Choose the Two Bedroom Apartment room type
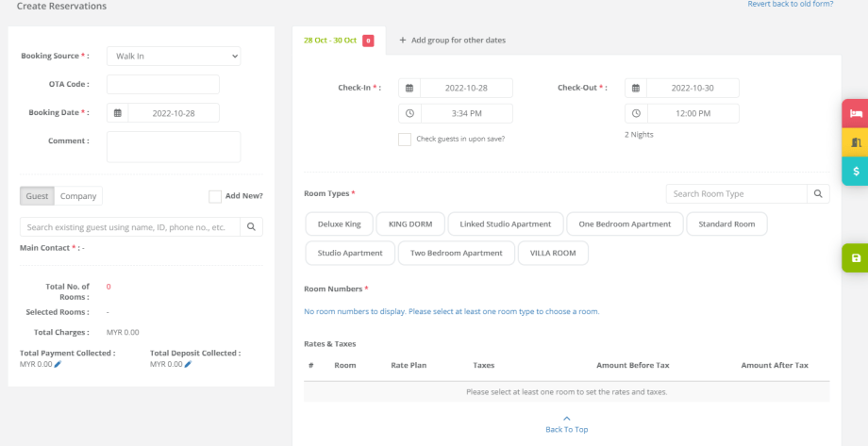This screenshot has height=446, width=868. coord(457,253)
